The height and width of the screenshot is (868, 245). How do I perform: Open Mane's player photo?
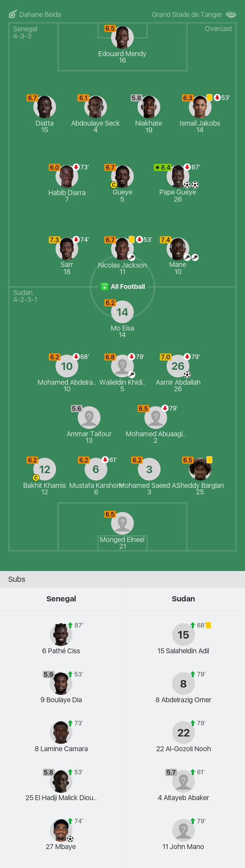[178, 249]
